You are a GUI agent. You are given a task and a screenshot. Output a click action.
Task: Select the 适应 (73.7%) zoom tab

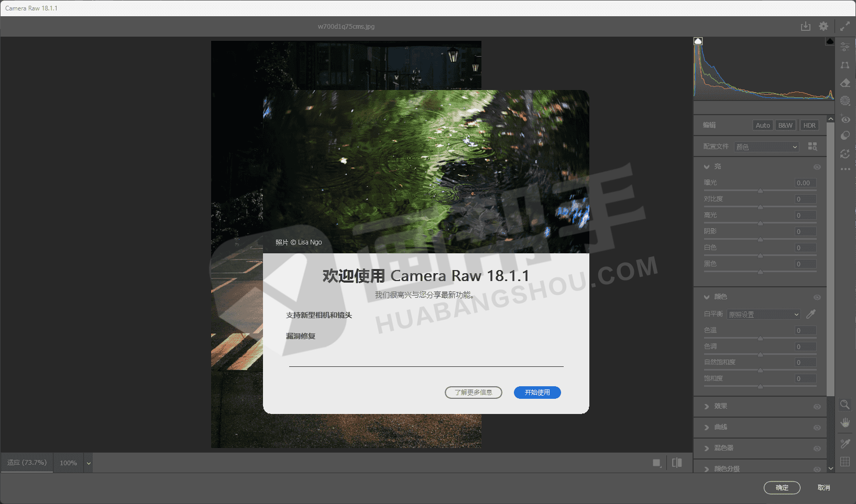pos(27,463)
